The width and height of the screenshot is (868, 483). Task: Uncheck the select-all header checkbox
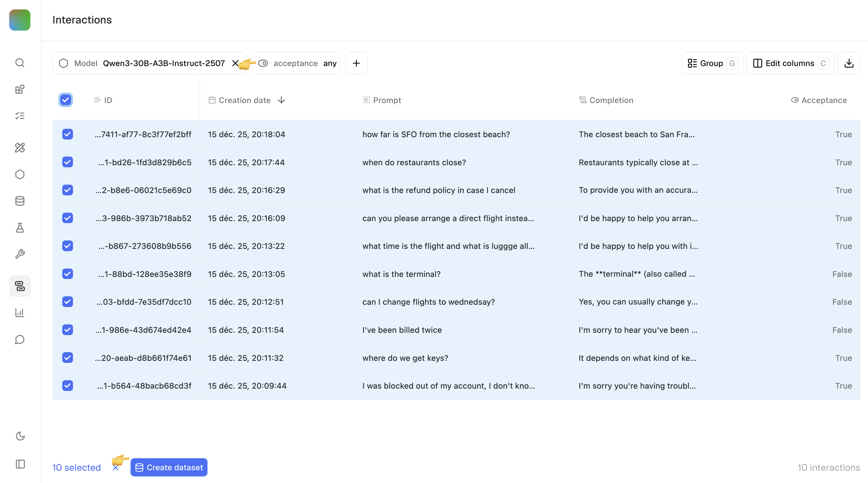point(66,100)
